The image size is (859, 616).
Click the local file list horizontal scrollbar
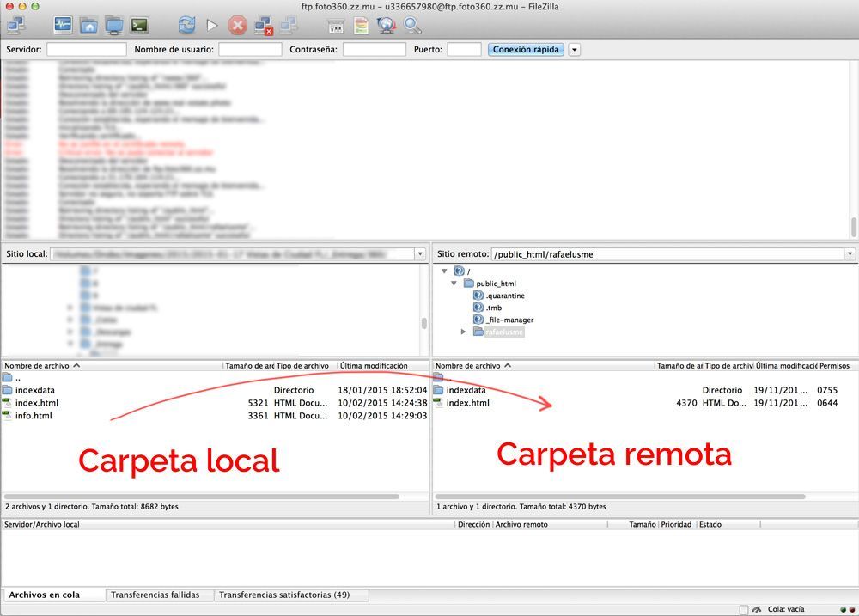[204, 497]
